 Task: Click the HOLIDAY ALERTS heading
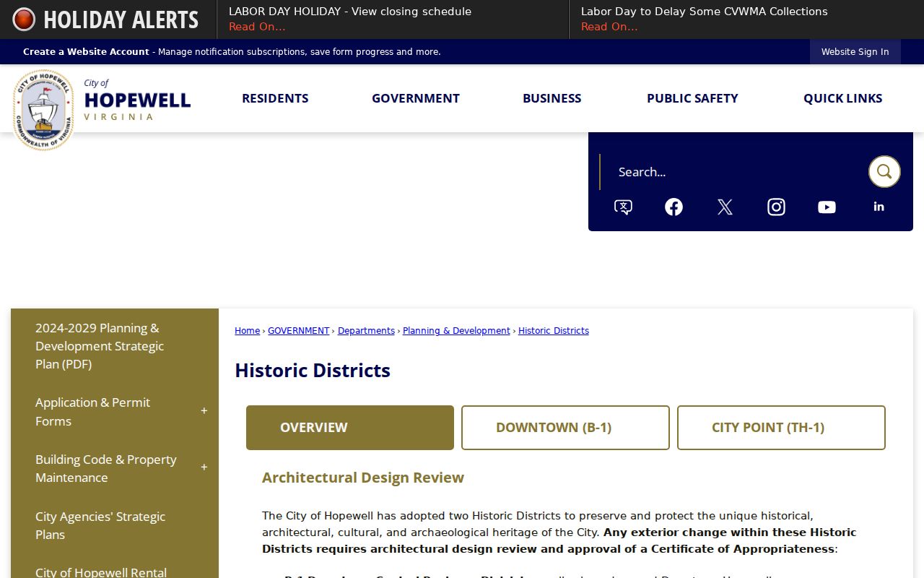121,20
